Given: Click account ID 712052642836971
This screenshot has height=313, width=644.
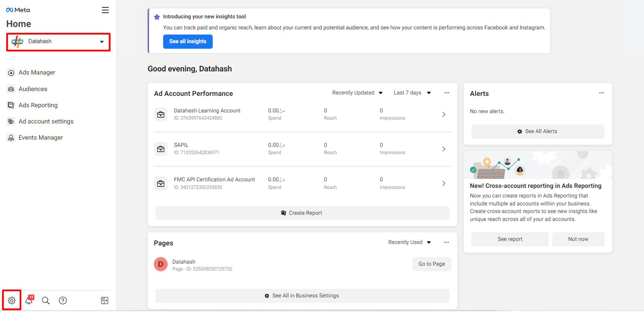Looking at the screenshot, I should tap(196, 153).
